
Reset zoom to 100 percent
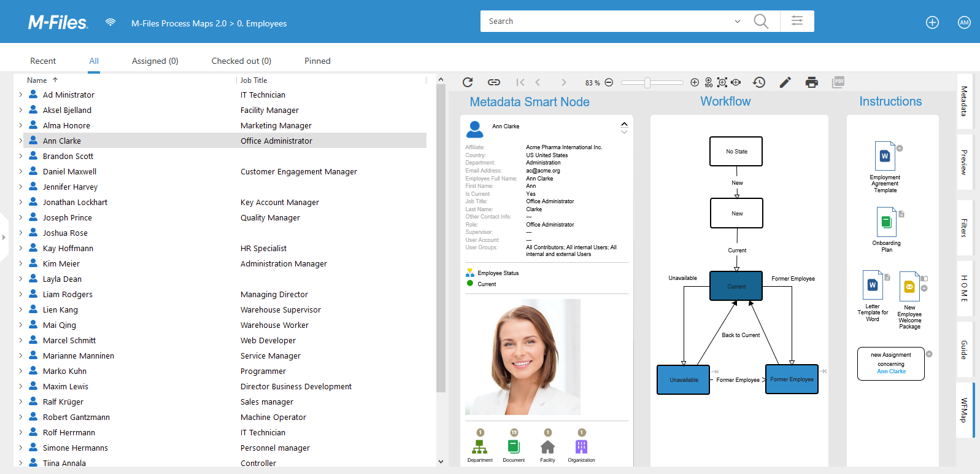click(x=709, y=82)
